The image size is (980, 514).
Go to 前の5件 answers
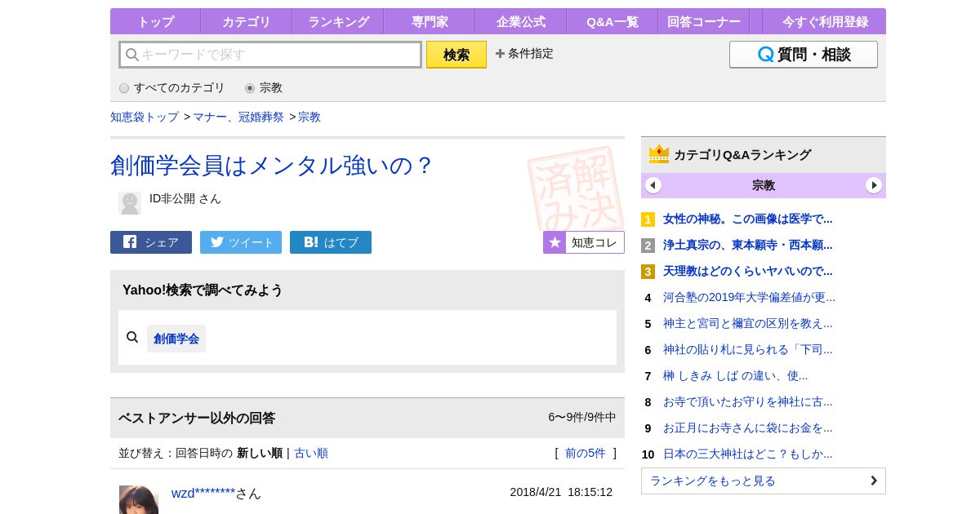click(x=586, y=453)
